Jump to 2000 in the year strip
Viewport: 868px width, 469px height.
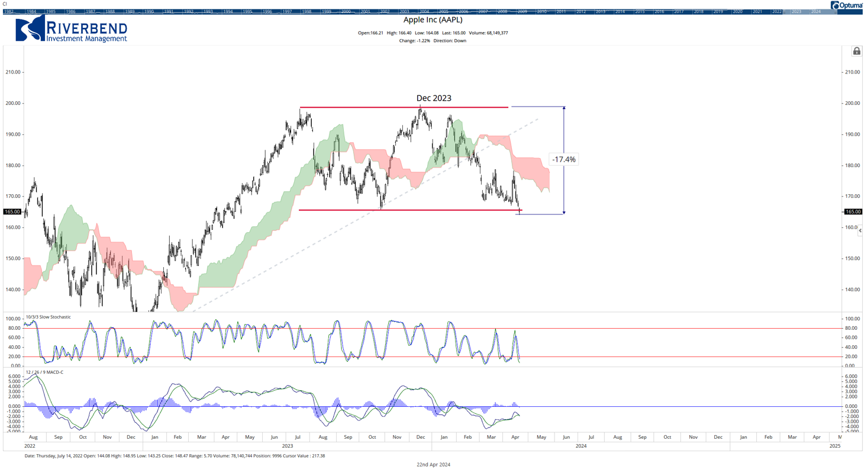346,11
